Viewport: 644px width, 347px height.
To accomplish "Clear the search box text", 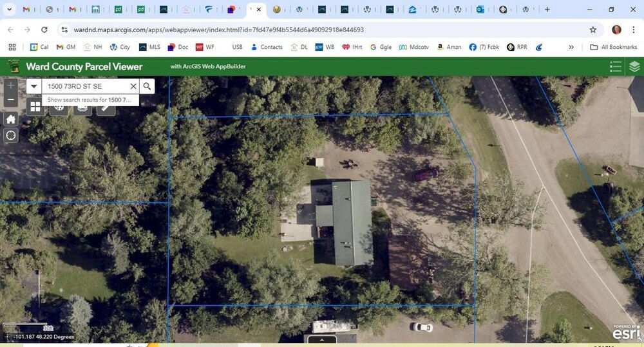I will 133,86.
